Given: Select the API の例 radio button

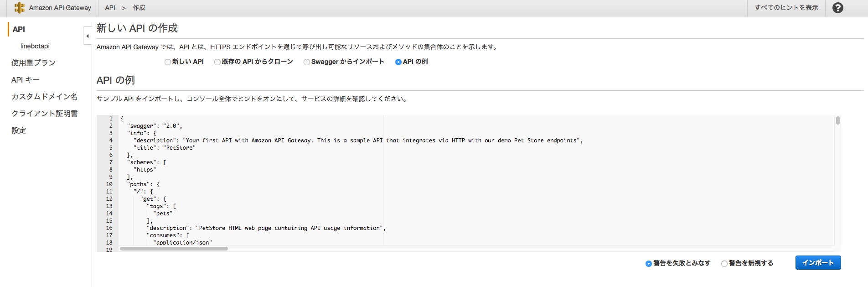Looking at the screenshot, I should click(398, 62).
